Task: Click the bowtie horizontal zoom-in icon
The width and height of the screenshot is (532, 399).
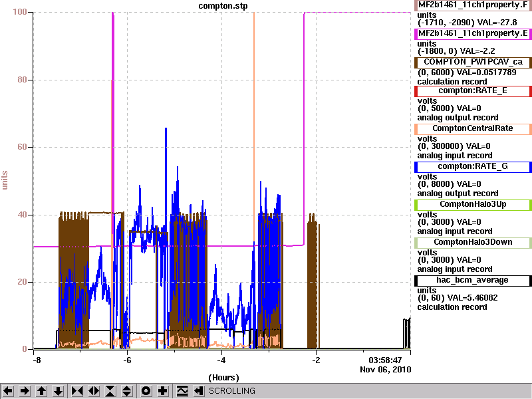Action: (x=77, y=391)
